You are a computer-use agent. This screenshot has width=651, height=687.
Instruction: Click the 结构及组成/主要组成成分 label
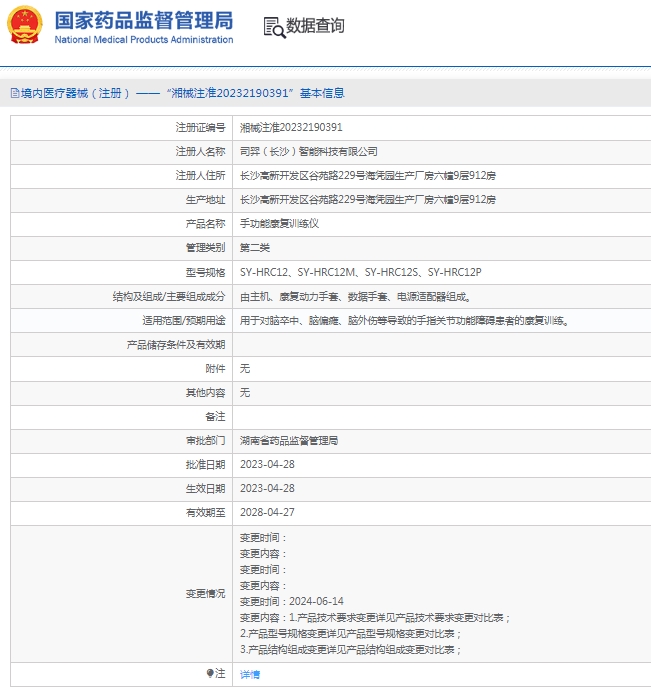pyautogui.click(x=169, y=297)
